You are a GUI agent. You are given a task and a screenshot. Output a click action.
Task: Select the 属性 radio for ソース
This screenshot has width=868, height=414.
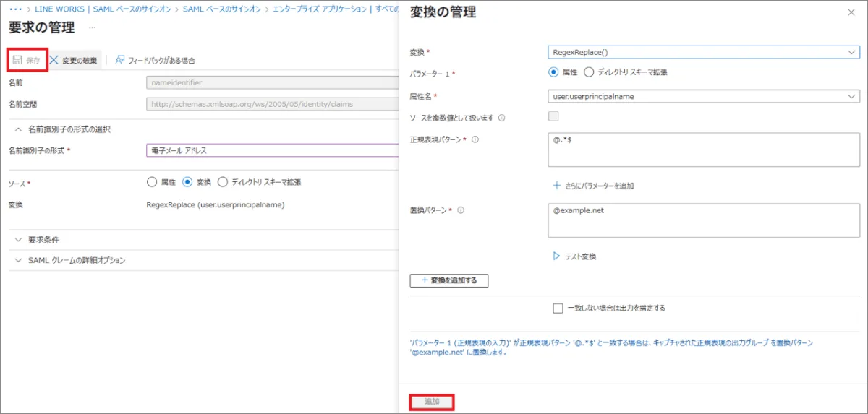pyautogui.click(x=152, y=182)
